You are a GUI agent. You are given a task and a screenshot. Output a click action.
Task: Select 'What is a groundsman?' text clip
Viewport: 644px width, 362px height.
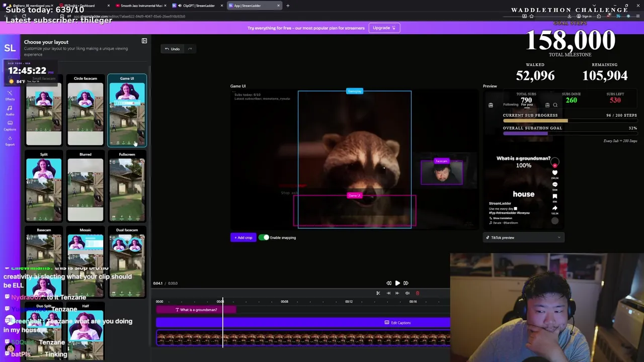click(x=196, y=310)
